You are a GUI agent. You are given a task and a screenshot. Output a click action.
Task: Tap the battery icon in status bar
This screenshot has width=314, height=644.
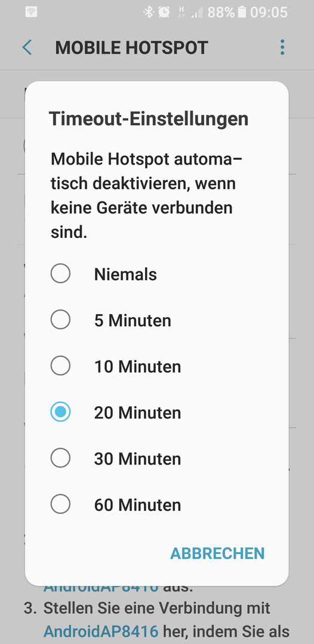pos(242,12)
